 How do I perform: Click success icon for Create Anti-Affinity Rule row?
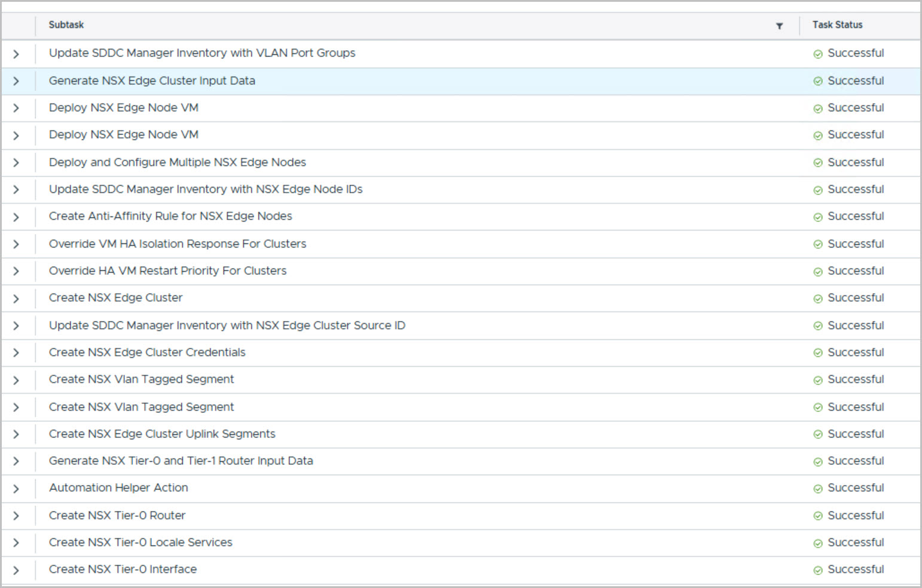[x=817, y=218]
